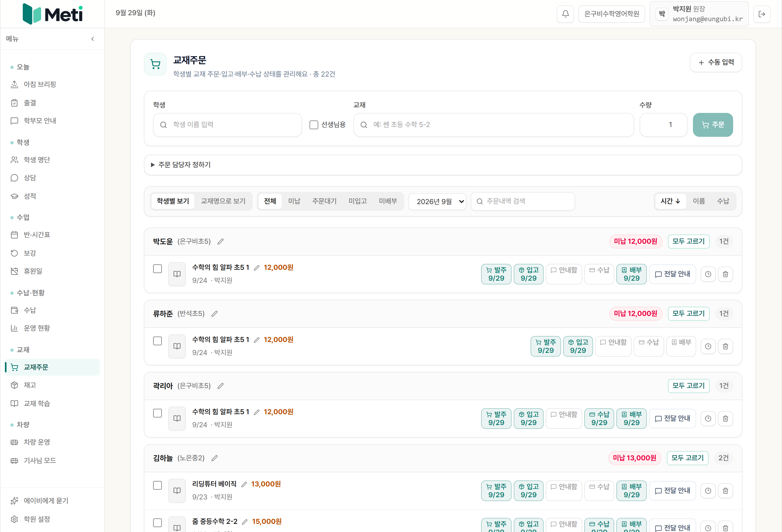This screenshot has width=782, height=532.
Task: Focus the 주문내역 검색 search box
Action: click(x=523, y=201)
